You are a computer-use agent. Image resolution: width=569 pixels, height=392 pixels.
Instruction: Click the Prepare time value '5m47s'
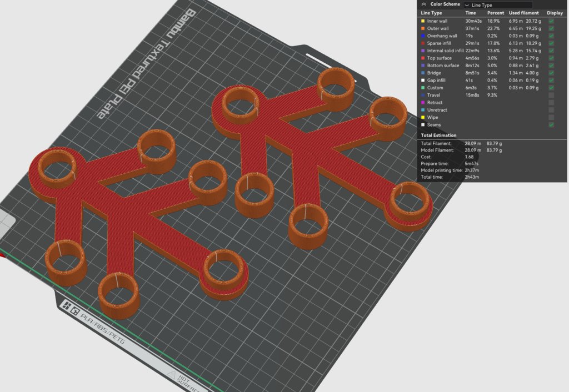tap(472, 164)
